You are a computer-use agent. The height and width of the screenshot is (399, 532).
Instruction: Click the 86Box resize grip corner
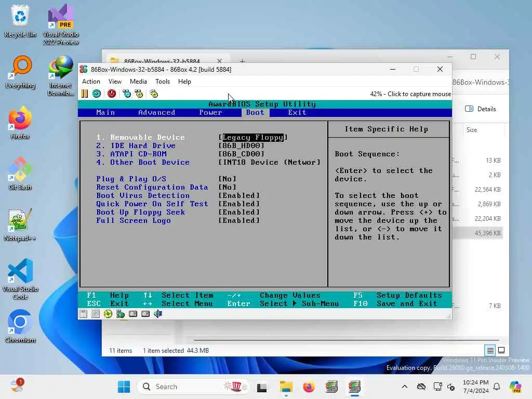tap(448, 316)
